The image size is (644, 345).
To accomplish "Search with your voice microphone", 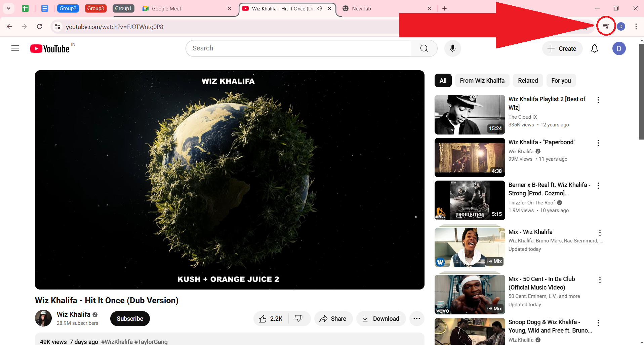I will (x=453, y=48).
